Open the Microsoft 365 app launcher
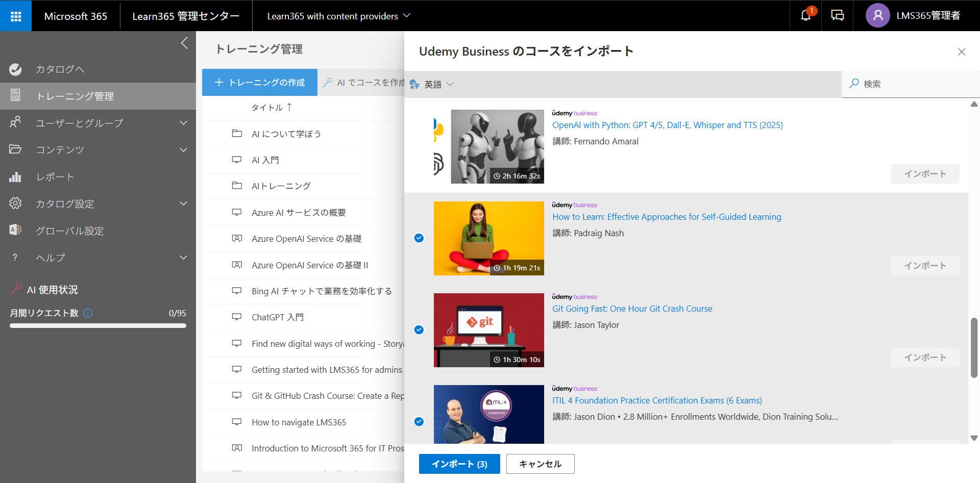This screenshot has width=980, height=483. (x=16, y=16)
